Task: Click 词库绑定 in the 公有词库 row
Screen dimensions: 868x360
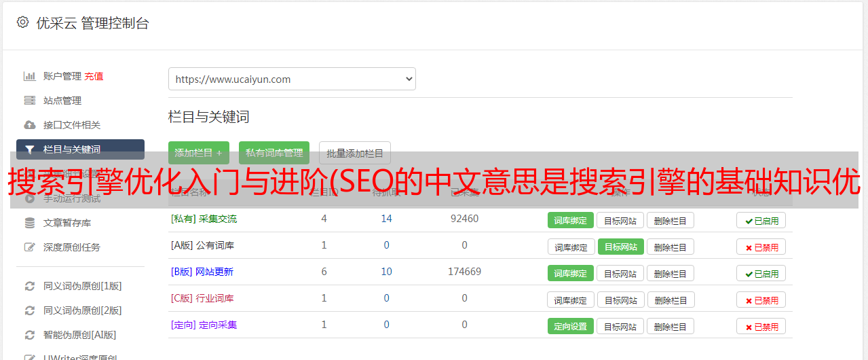Action: click(571, 247)
